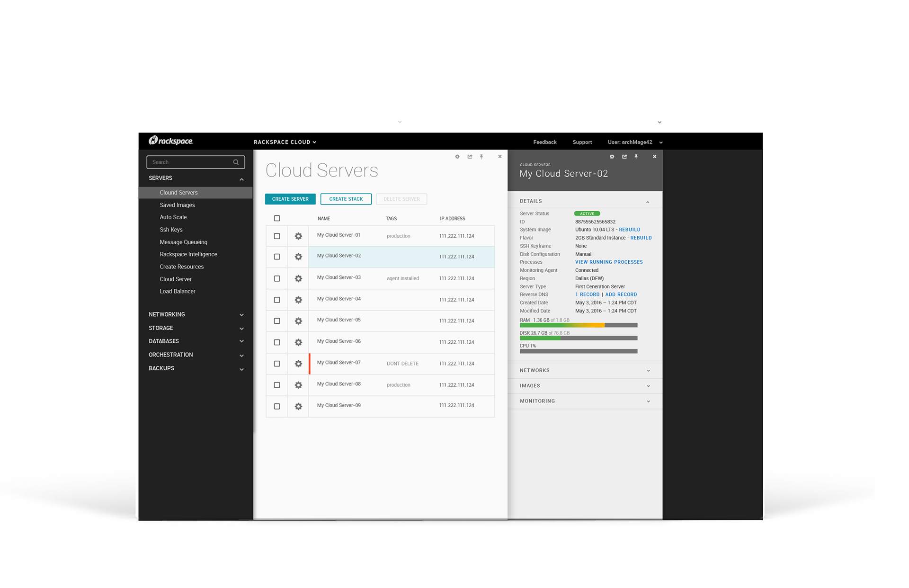Screen dimensions: 909x588
Task: Open gear menu for My Cloud Server-07
Action: coord(298,364)
